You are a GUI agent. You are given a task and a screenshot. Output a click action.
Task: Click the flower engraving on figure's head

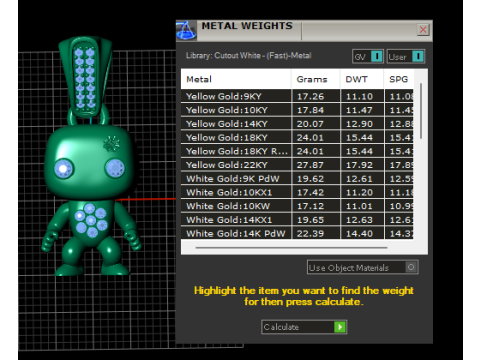[x=111, y=143]
